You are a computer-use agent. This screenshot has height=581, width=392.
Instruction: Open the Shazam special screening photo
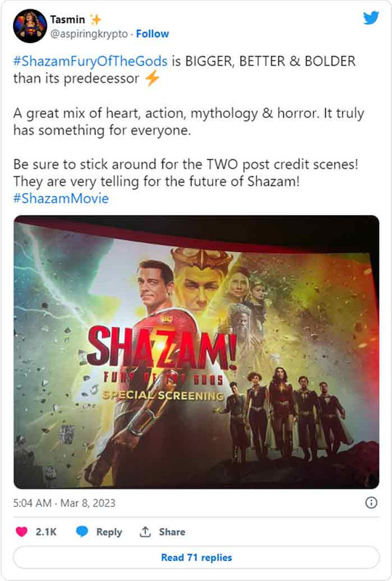(197, 352)
